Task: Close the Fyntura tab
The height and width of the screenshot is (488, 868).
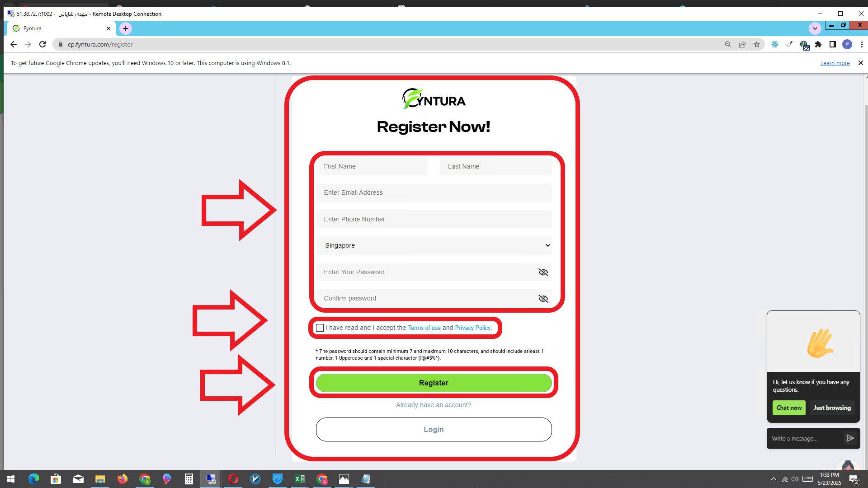Action: coord(108,28)
